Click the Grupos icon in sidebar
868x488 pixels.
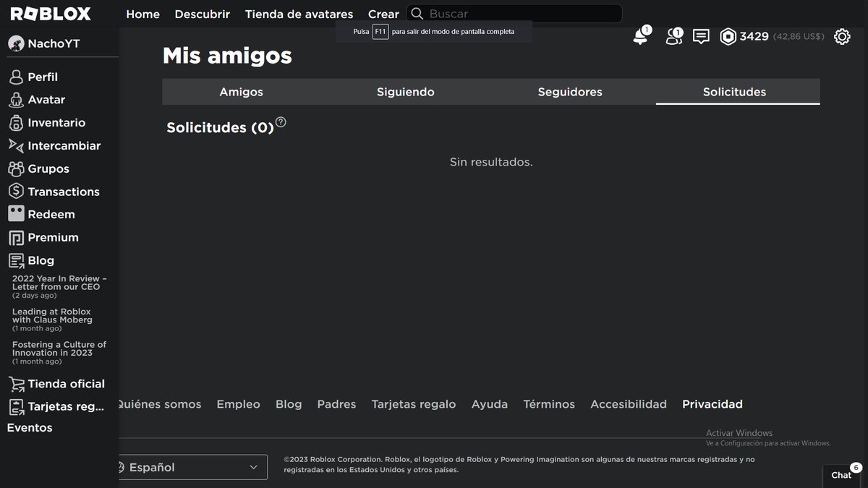16,168
